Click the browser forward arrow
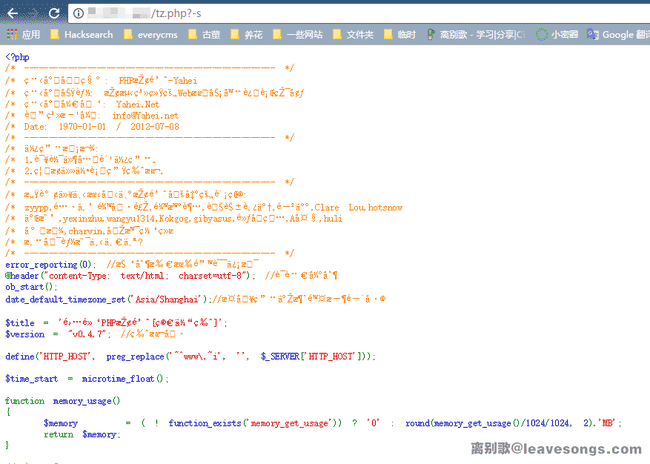The width and height of the screenshot is (650, 464). (35, 12)
